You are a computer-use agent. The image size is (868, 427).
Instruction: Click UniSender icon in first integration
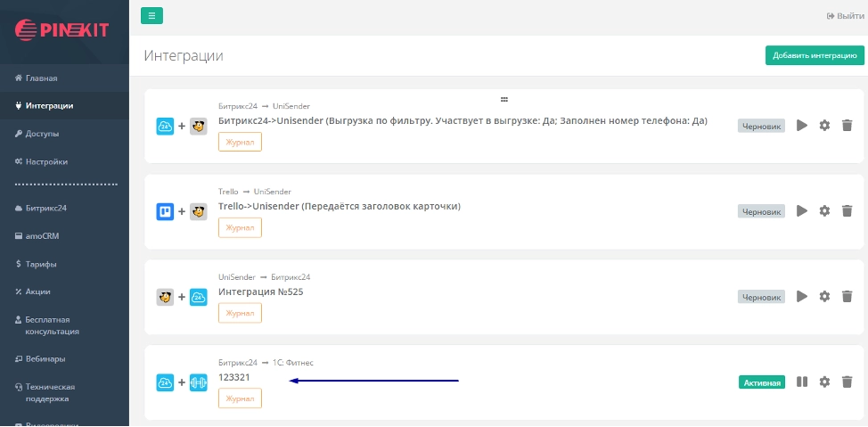click(x=198, y=126)
